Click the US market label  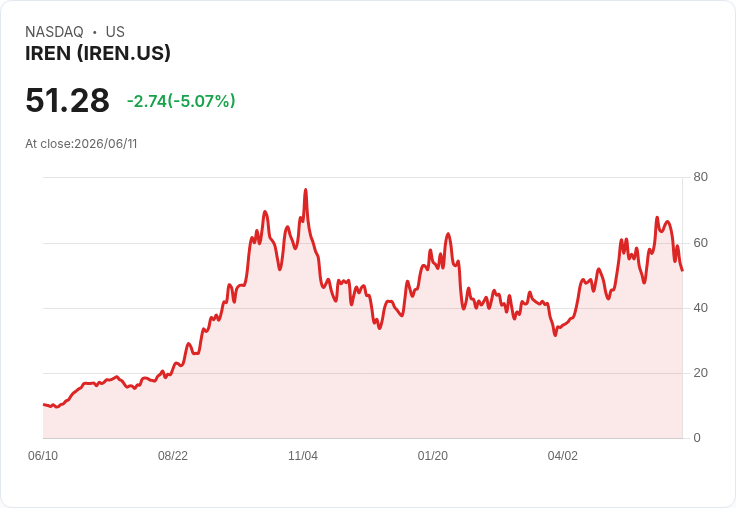coord(115,32)
